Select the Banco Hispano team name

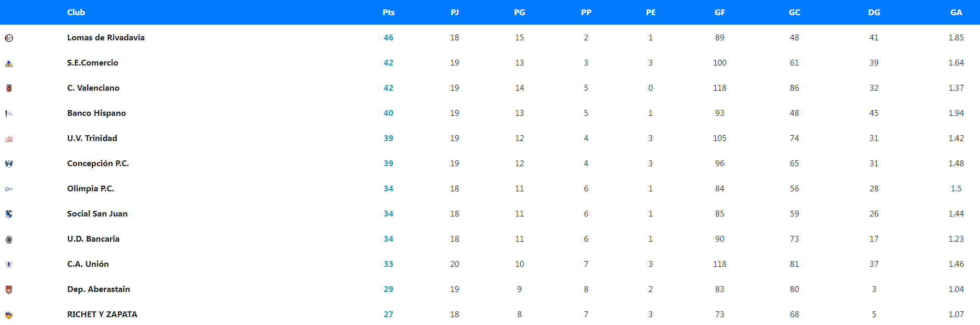click(x=96, y=113)
